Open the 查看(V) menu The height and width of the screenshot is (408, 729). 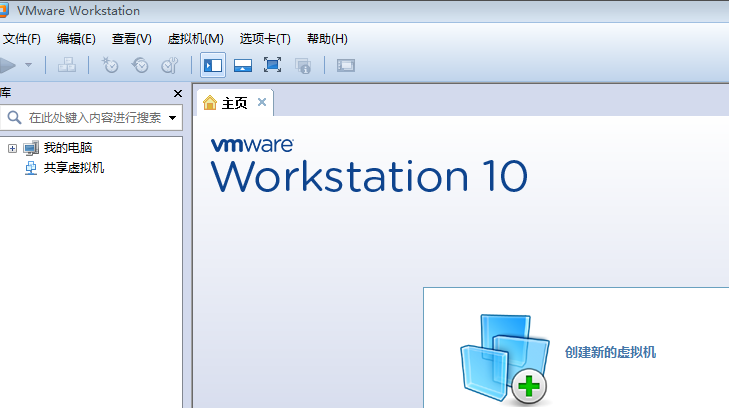132,39
